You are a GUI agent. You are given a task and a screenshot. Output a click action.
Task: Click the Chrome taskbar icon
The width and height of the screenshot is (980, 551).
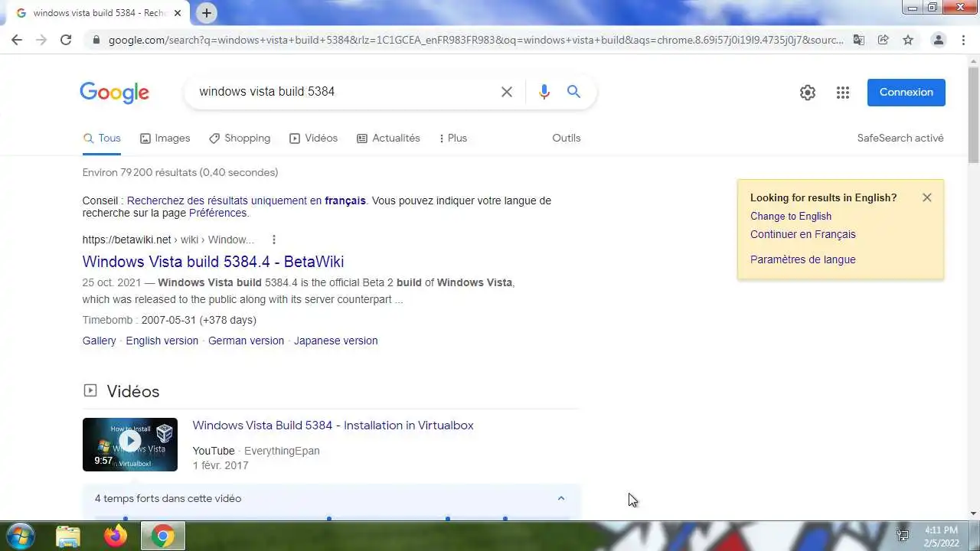pos(162,536)
